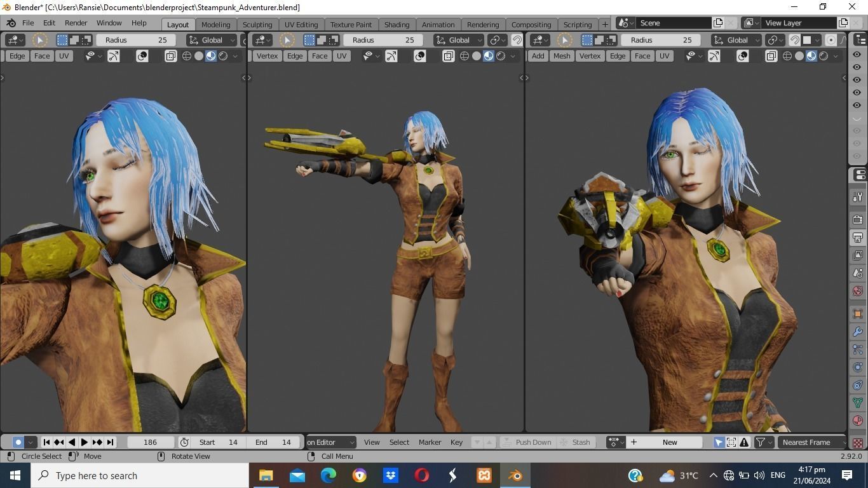The width and height of the screenshot is (868, 488).
Task: Jump to timeline start frame
Action: click(x=46, y=442)
